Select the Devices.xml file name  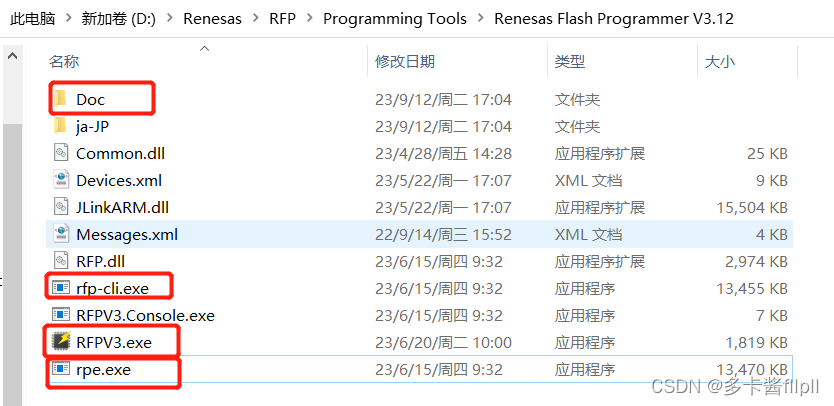point(119,181)
